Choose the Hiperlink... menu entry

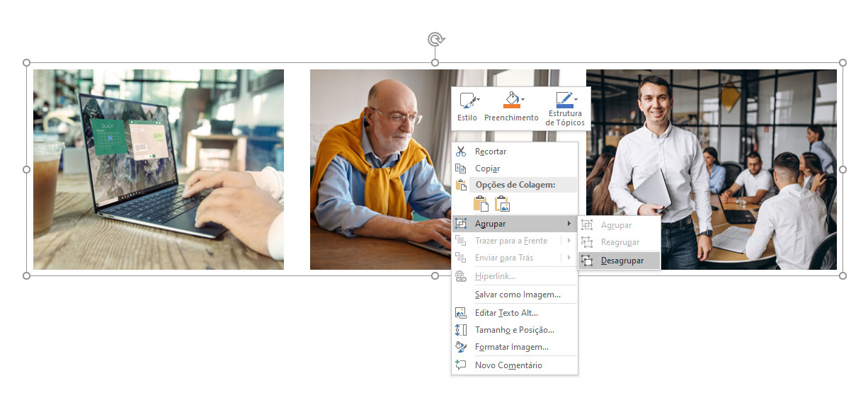point(515,276)
